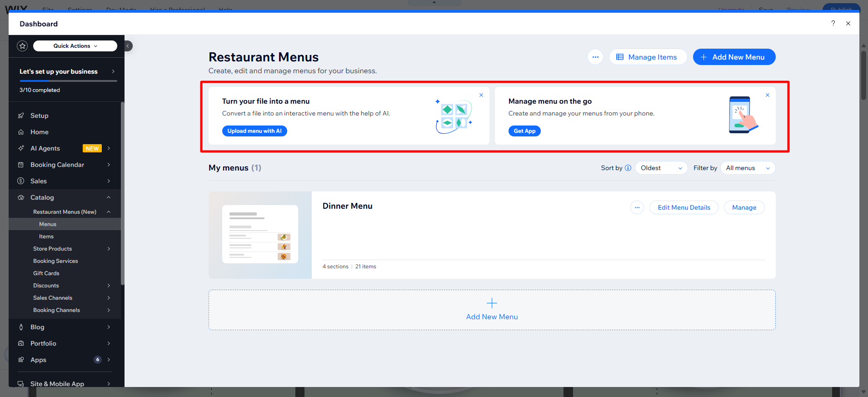868x397 pixels.
Task: Open Sales sidebar item
Action: pos(65,181)
